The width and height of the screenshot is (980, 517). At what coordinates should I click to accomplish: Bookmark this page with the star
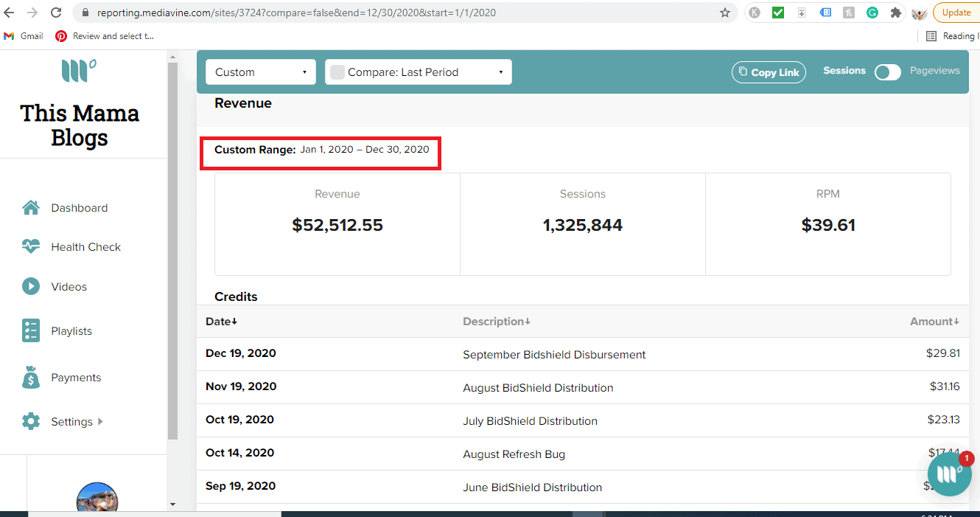pyautogui.click(x=725, y=13)
